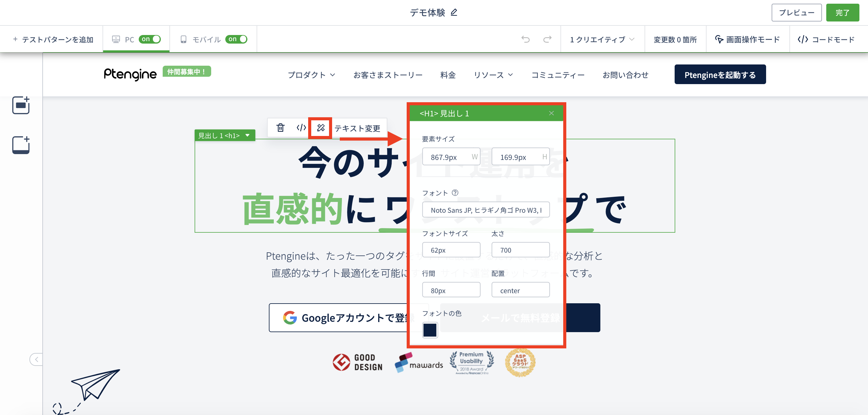868x415 pixels.
Task: Click the Good Design award badge
Action: [357, 363]
